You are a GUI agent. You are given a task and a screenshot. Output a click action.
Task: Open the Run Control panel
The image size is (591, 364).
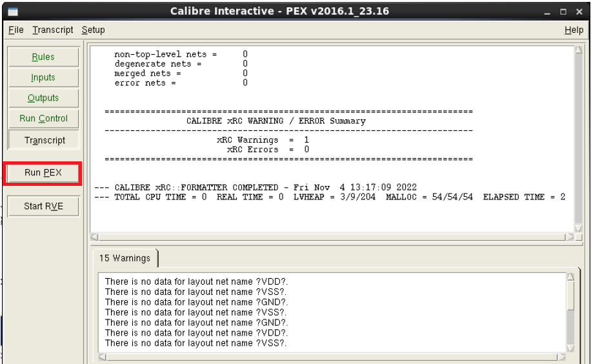point(43,119)
